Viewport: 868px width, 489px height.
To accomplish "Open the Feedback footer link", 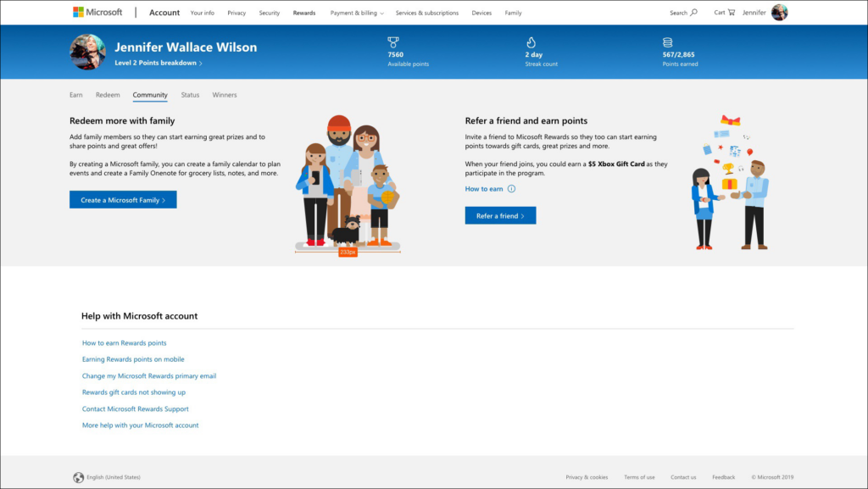I will (x=724, y=477).
